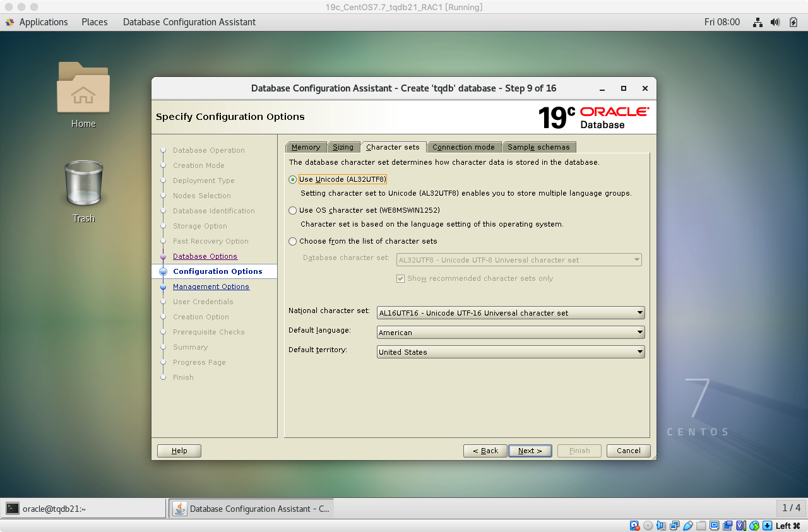Click the Help button
The height and width of the screenshot is (532, 808).
point(179,451)
